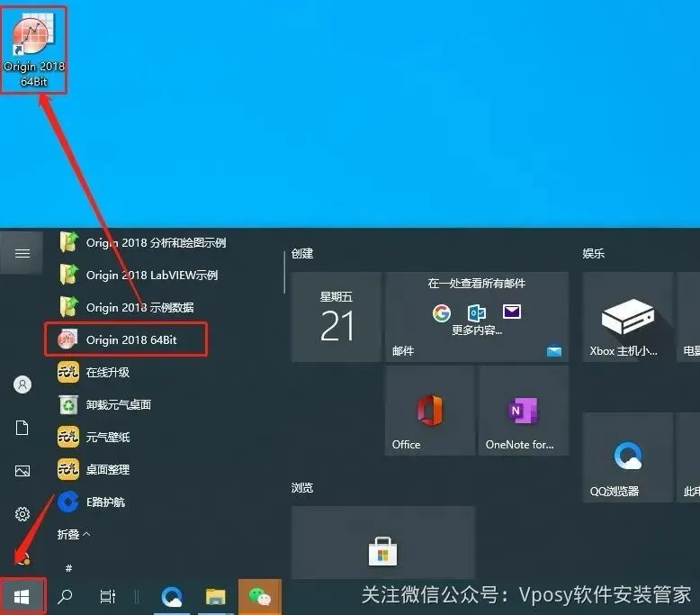
Task: Open calendar tile showing 星期五 21
Action: point(337,317)
